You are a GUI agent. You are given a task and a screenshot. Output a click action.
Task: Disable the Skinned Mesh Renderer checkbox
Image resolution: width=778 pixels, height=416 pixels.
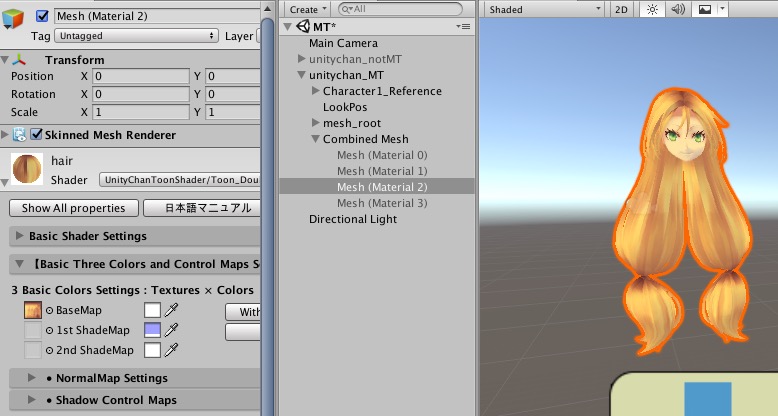tap(36, 134)
